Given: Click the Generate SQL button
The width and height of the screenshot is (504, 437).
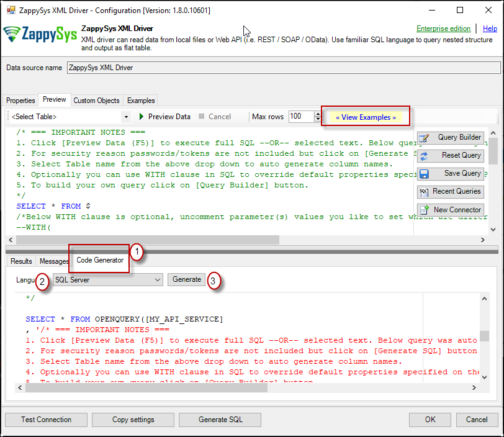Looking at the screenshot, I should 220,420.
